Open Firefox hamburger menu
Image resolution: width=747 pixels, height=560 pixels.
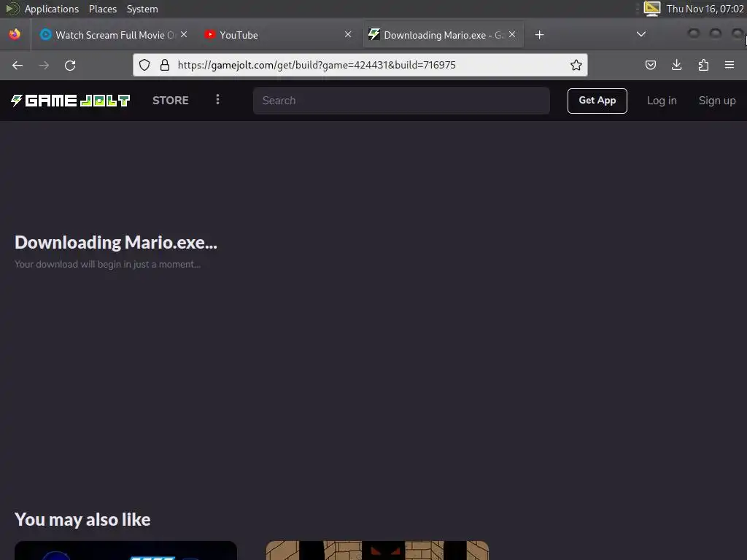click(729, 65)
